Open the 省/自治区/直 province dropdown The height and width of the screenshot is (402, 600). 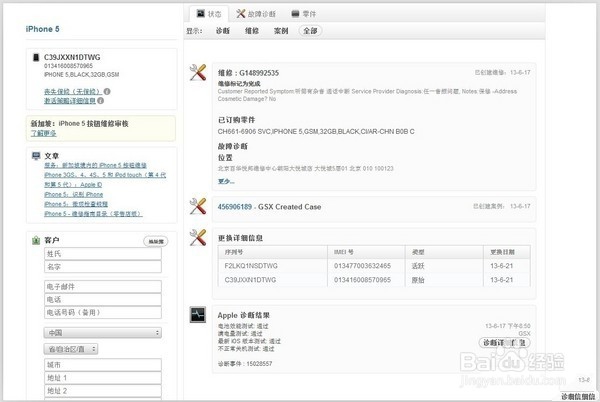(x=71, y=349)
